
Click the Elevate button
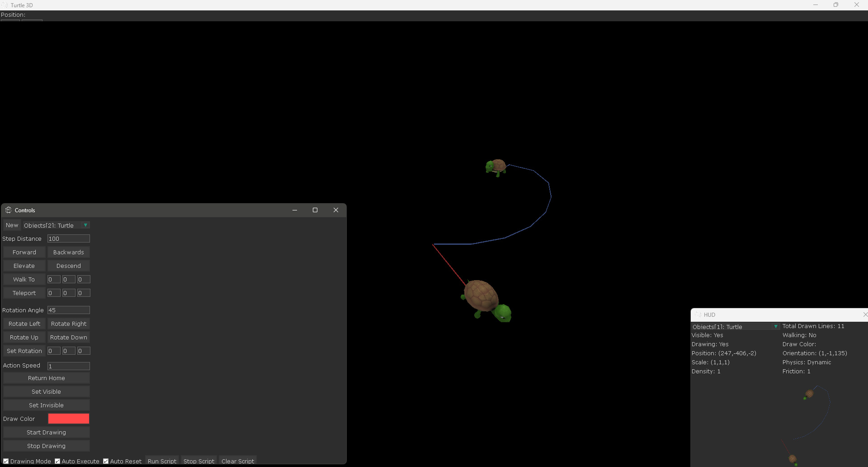[24, 266]
